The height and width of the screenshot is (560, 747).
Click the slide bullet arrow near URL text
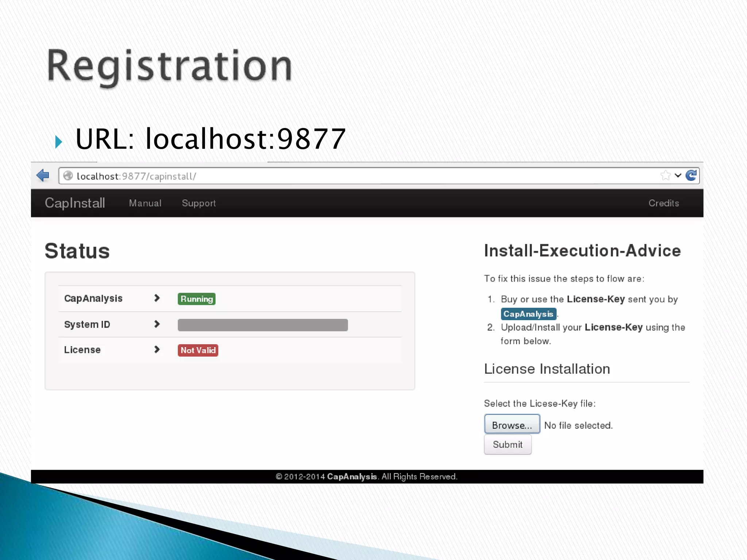coord(58,141)
